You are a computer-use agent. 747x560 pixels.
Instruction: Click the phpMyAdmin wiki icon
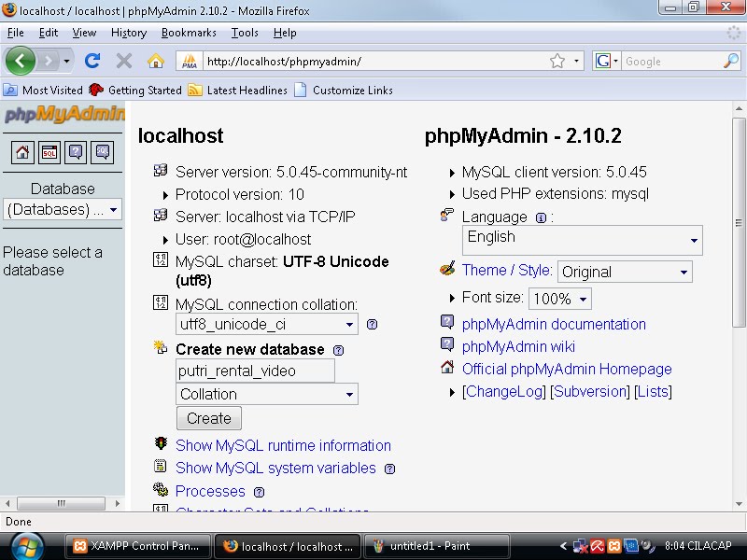tap(447, 344)
